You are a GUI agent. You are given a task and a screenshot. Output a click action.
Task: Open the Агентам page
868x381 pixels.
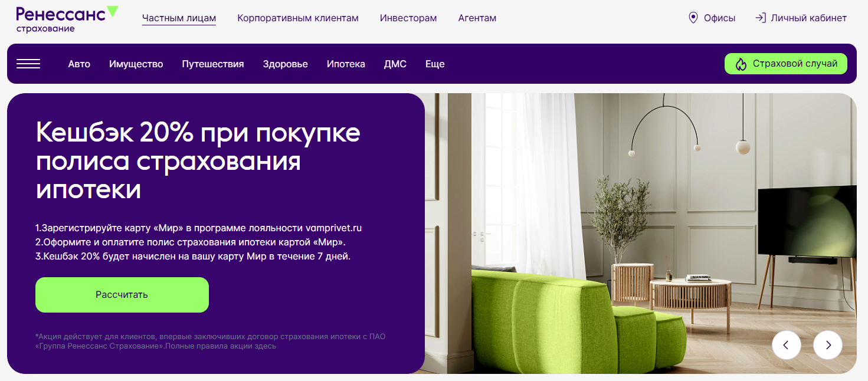pyautogui.click(x=477, y=18)
